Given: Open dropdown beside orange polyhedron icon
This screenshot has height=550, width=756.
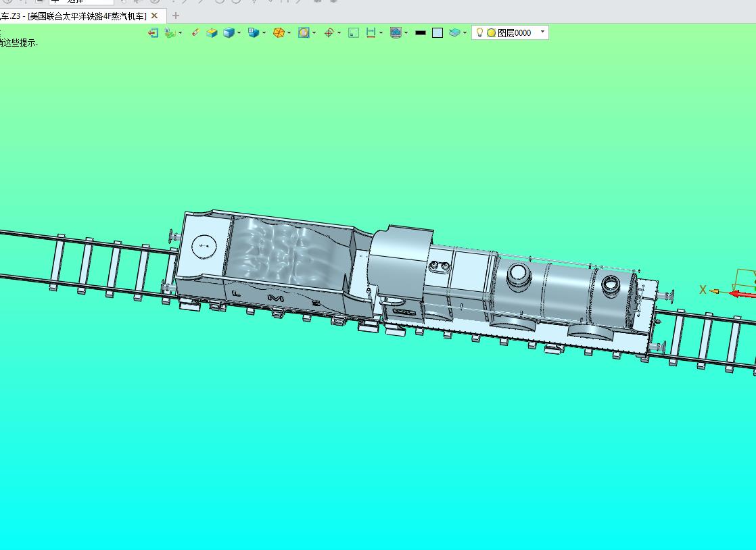Looking at the screenshot, I should pyautogui.click(x=289, y=32).
